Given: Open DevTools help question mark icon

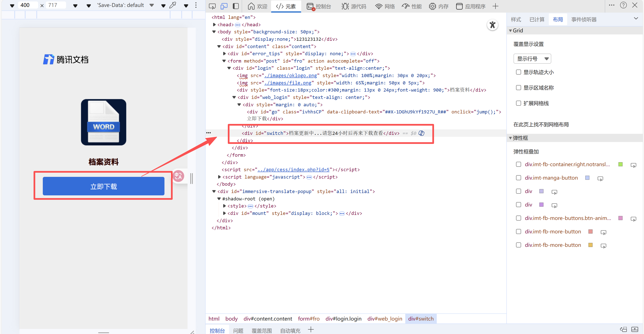Looking at the screenshot, I should point(623,5).
